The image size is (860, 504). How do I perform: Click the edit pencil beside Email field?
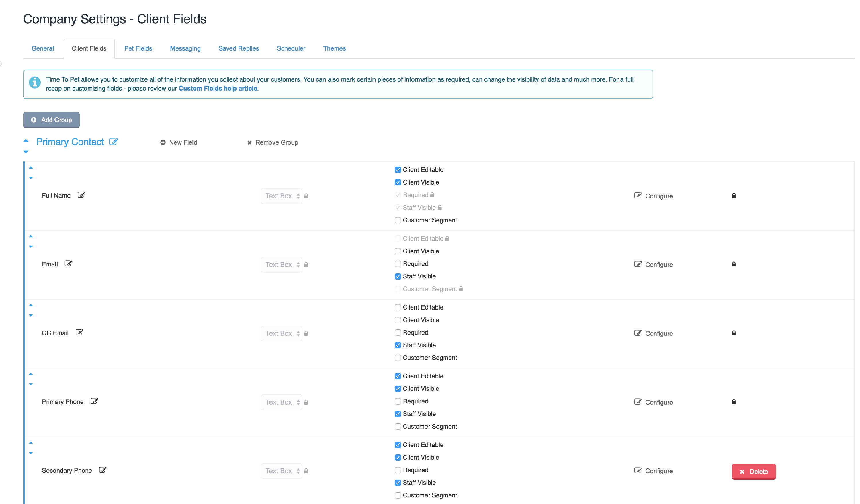69,264
